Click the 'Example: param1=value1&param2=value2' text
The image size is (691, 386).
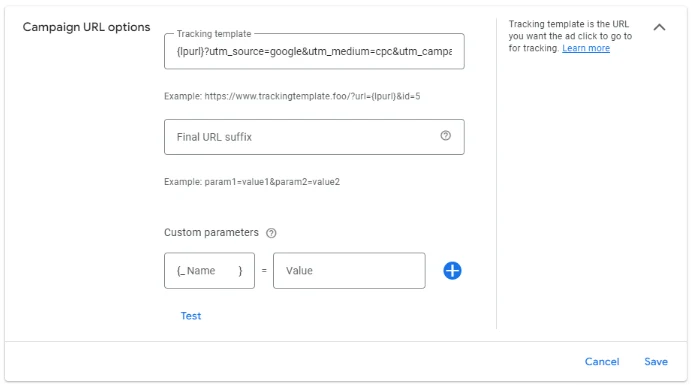(x=252, y=182)
